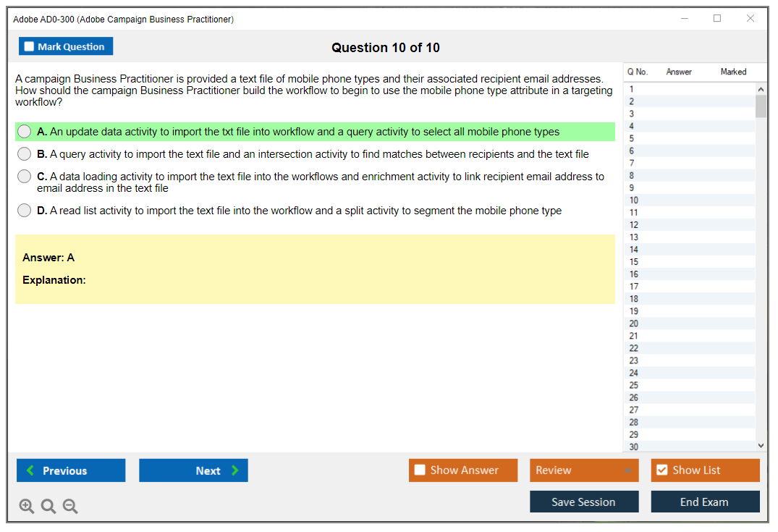The width and height of the screenshot is (778, 532).
Task: Toggle the Show Answer checkbox
Action: (x=420, y=470)
